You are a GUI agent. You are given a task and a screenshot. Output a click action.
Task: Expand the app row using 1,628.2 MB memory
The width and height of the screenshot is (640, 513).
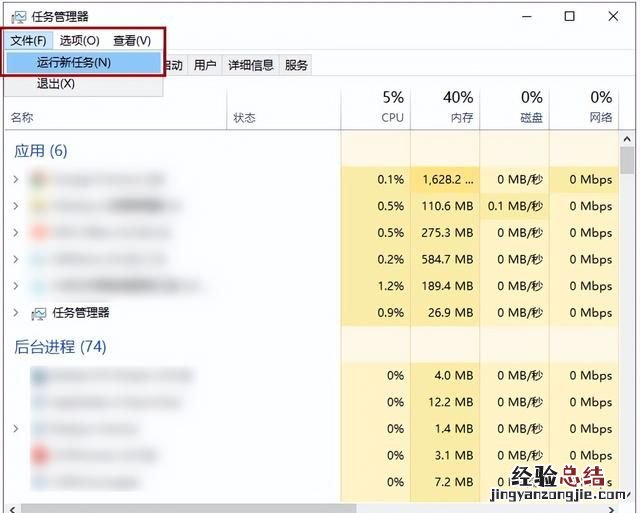pyautogui.click(x=15, y=179)
